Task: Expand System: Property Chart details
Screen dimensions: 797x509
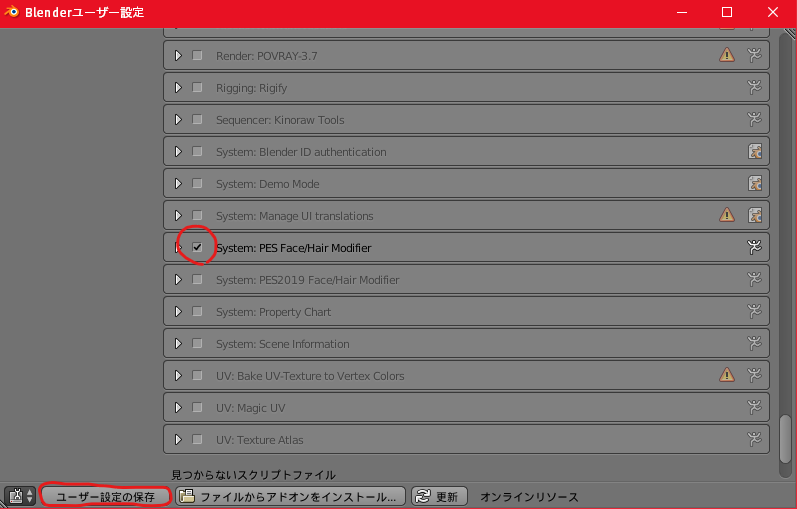Action: point(178,312)
